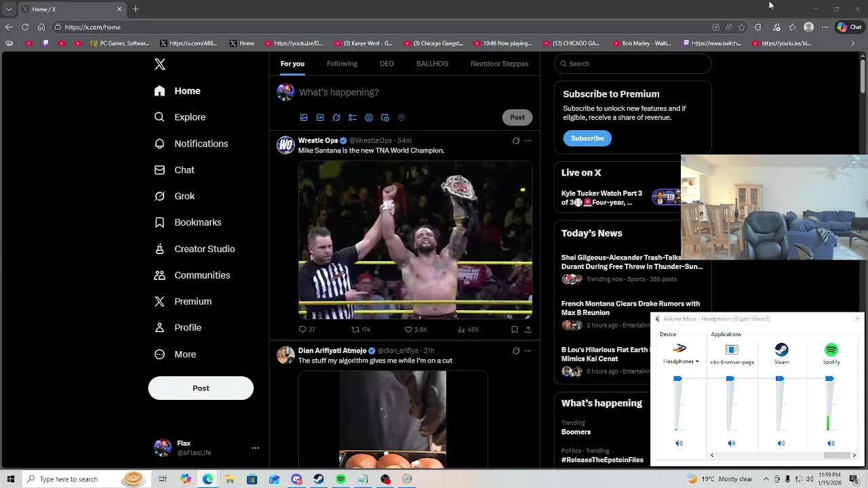Open the browser tab list chevron
Screen dimensions: 868x488
tap(9, 9)
